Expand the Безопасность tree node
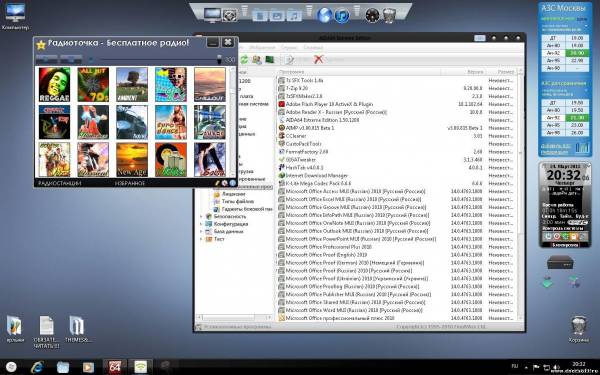The height and width of the screenshot is (375, 600). pos(202,217)
